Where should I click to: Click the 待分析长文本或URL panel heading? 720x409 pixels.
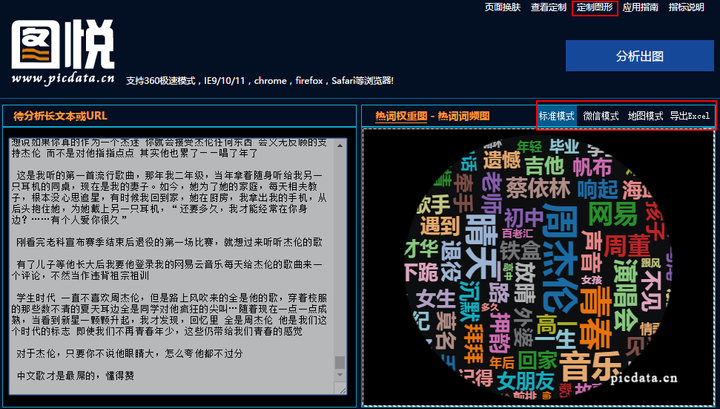click(x=60, y=116)
